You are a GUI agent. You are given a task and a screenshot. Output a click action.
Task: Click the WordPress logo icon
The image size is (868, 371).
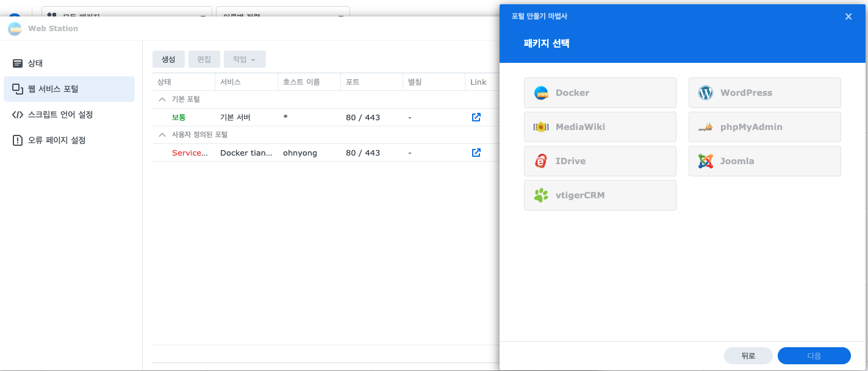706,93
